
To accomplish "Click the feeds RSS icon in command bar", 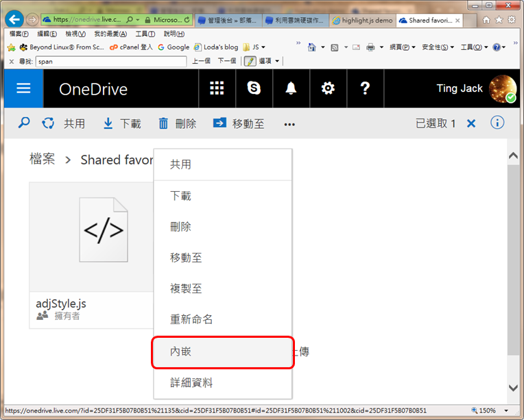I will (x=334, y=47).
